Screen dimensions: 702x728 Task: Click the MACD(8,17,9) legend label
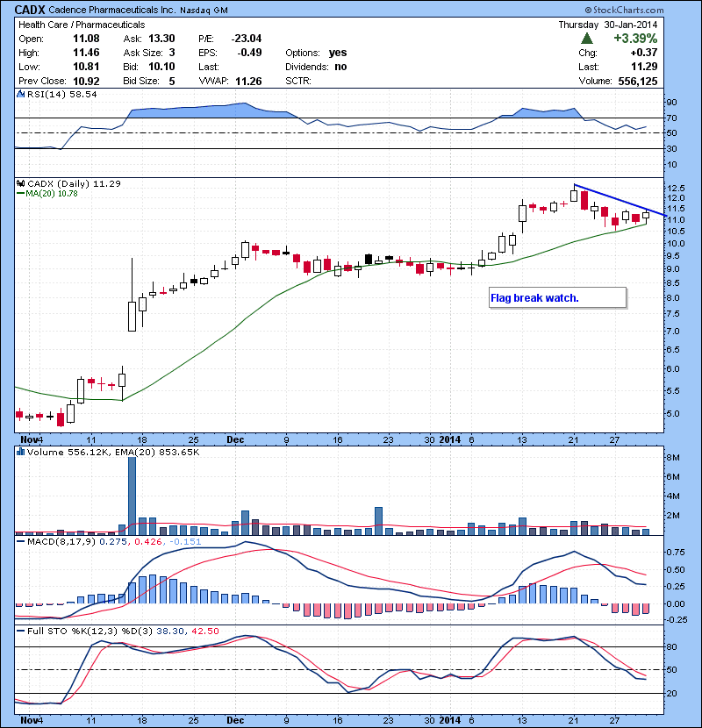tap(61, 541)
